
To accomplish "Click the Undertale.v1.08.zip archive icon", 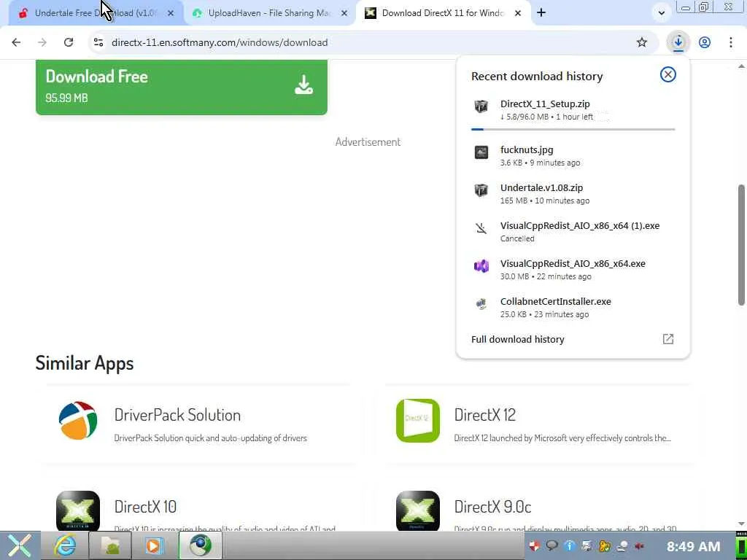I will point(481,190).
